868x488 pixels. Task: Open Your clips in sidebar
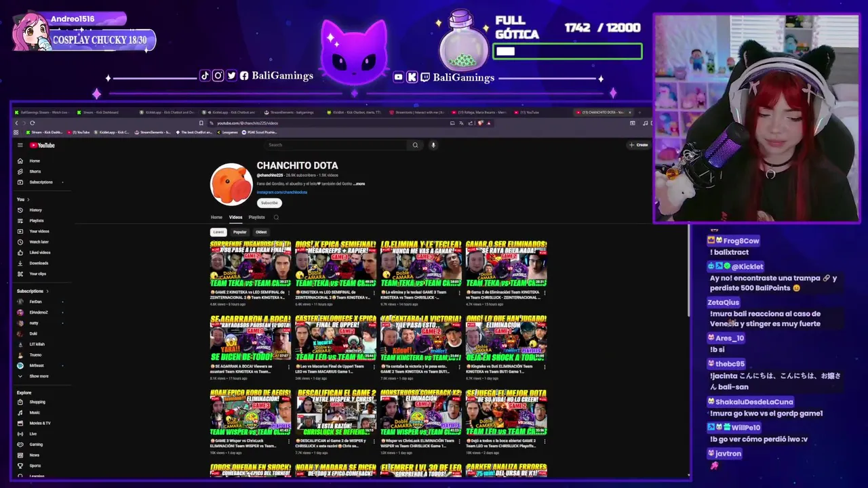37,274
